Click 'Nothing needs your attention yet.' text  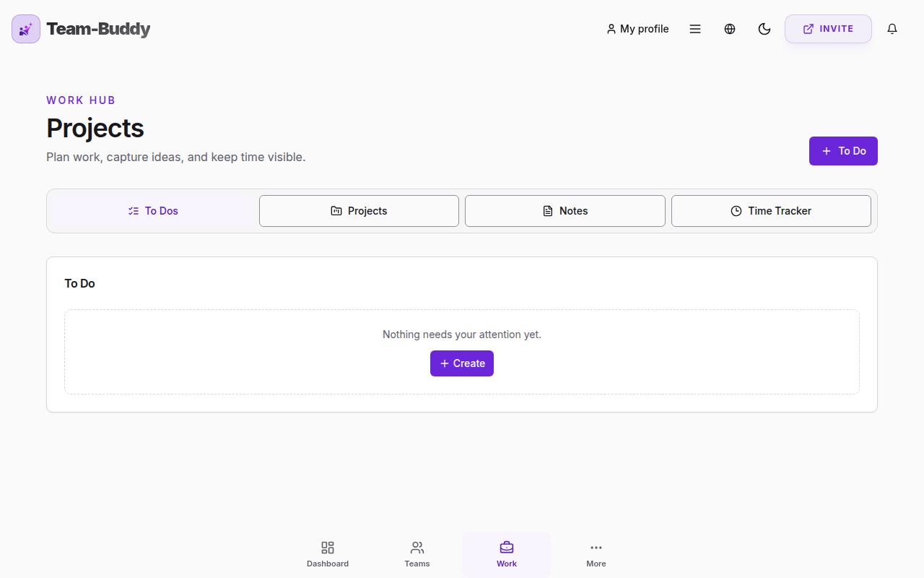pyautogui.click(x=462, y=335)
